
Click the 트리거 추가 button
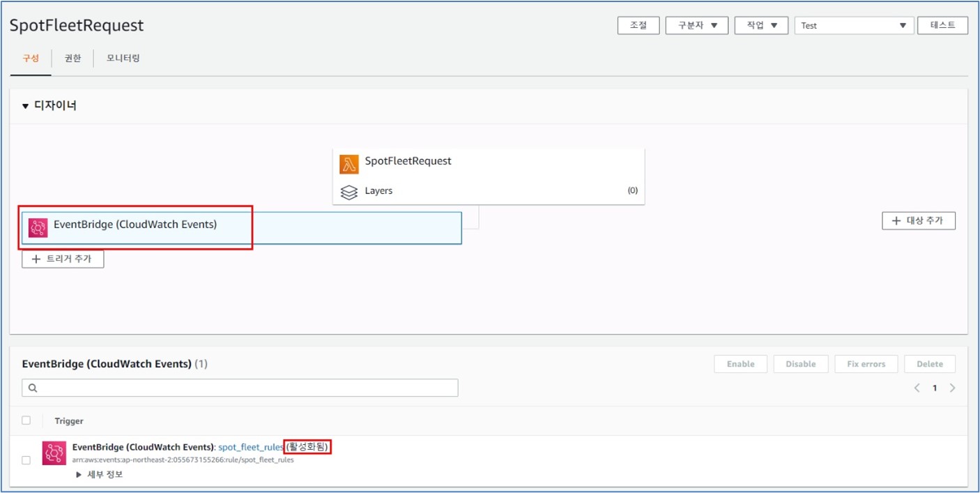tap(63, 259)
